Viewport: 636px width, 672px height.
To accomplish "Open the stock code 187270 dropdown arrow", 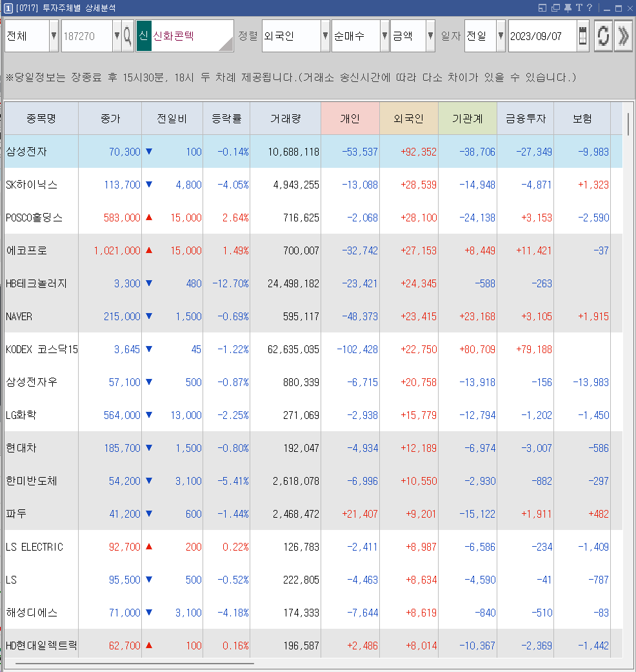I will pos(117,36).
